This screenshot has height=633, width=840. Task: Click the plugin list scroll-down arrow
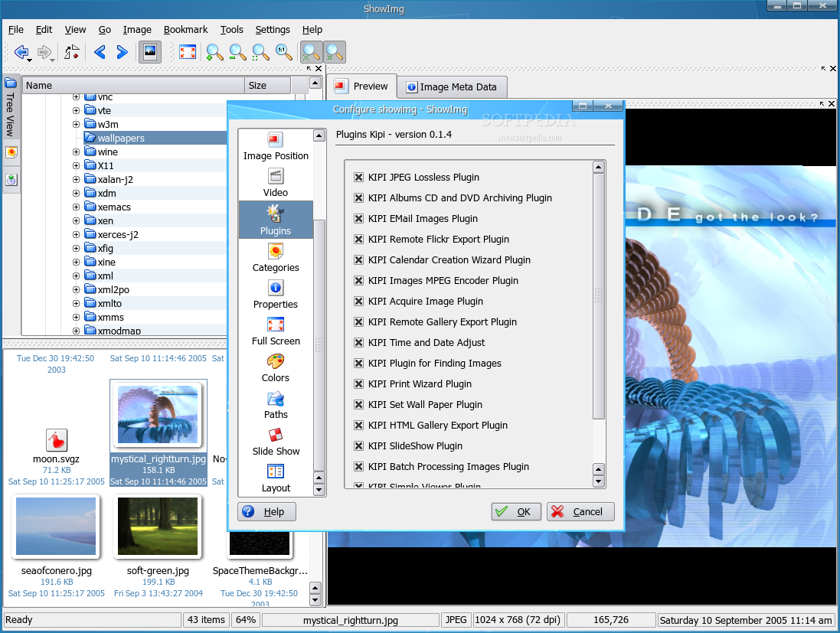[x=598, y=481]
